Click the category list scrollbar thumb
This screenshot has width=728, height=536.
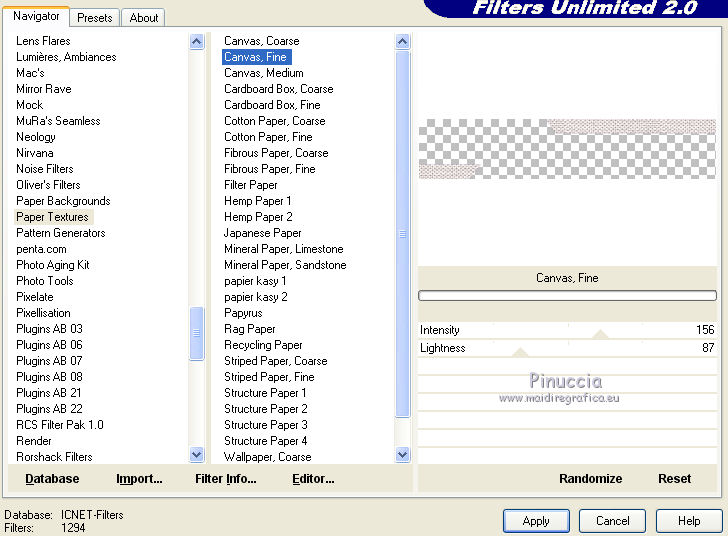click(x=197, y=333)
